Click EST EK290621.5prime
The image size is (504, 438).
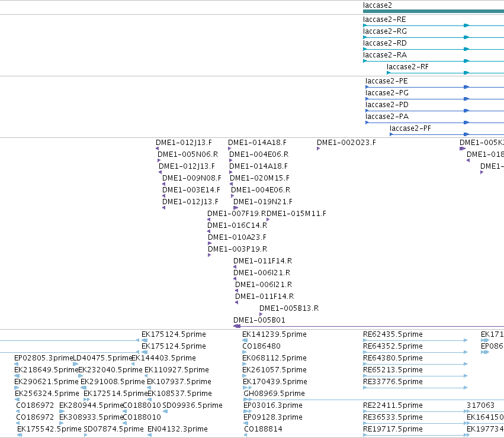click(46, 382)
